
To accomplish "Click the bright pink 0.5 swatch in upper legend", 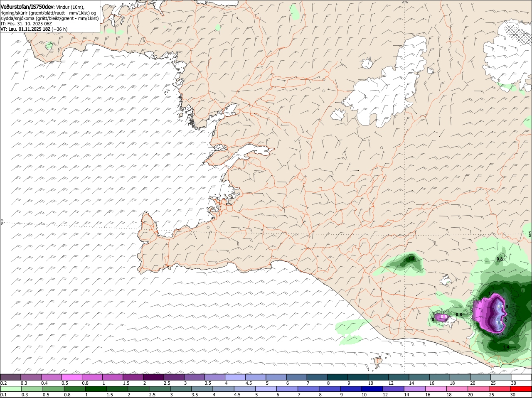I will coord(71,377).
